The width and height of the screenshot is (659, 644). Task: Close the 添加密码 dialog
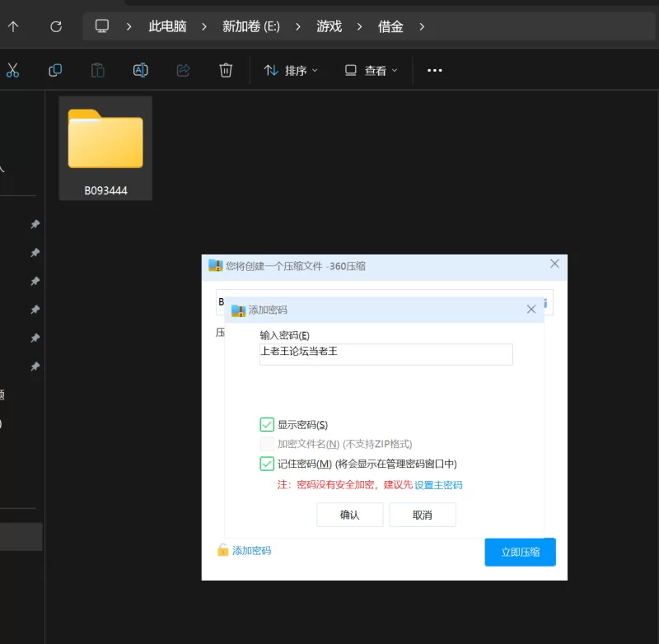(x=531, y=310)
